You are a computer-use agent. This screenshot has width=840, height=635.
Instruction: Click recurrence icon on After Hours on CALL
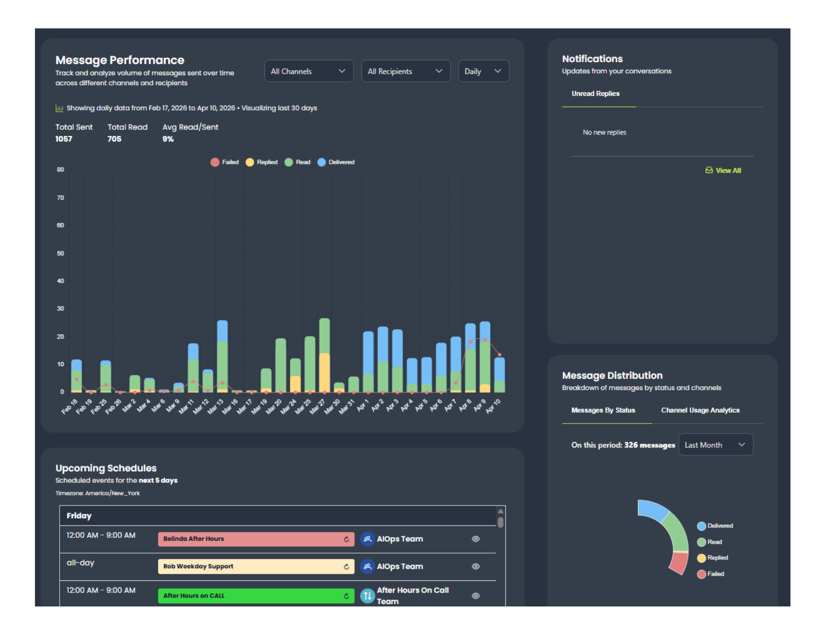point(346,596)
